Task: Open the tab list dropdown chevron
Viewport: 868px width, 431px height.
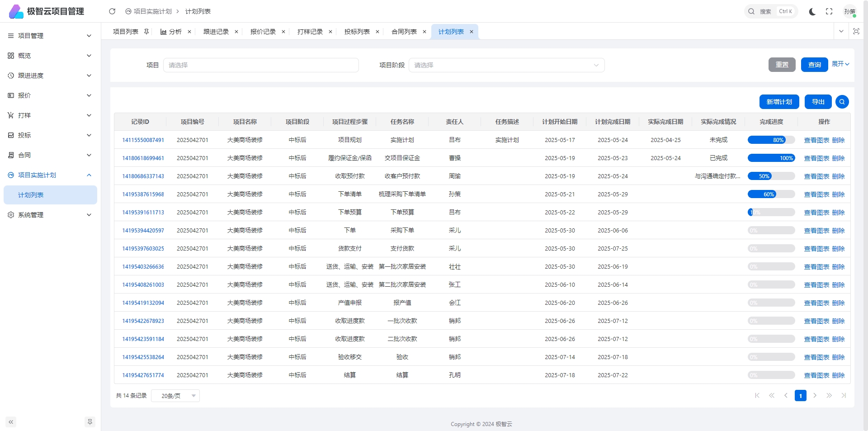Action: coord(841,31)
